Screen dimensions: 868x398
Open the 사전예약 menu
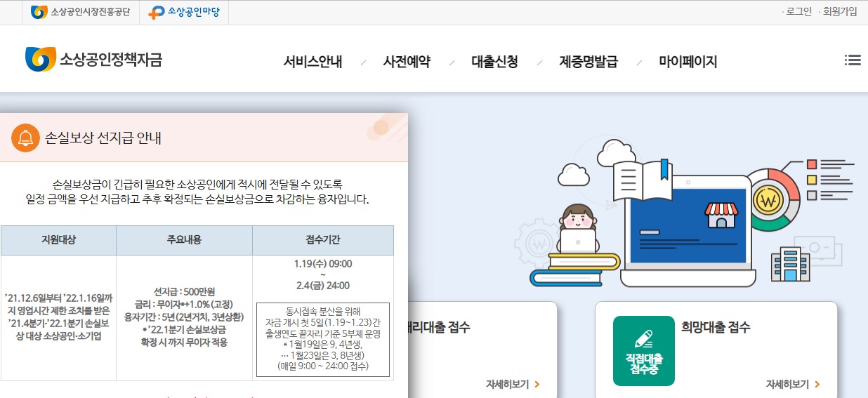[x=407, y=62]
